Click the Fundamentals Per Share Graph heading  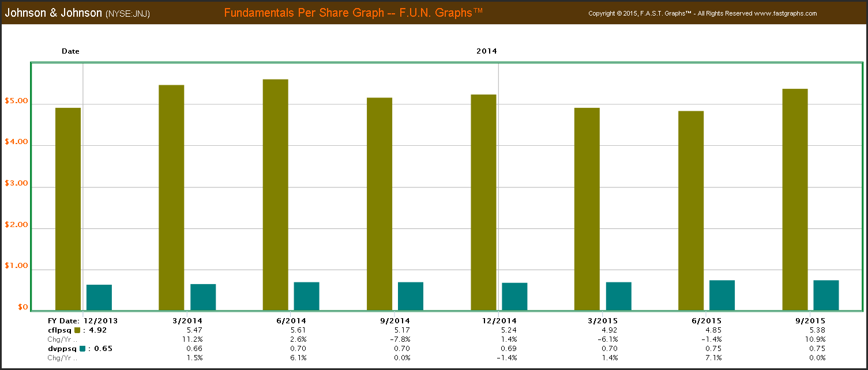point(352,12)
